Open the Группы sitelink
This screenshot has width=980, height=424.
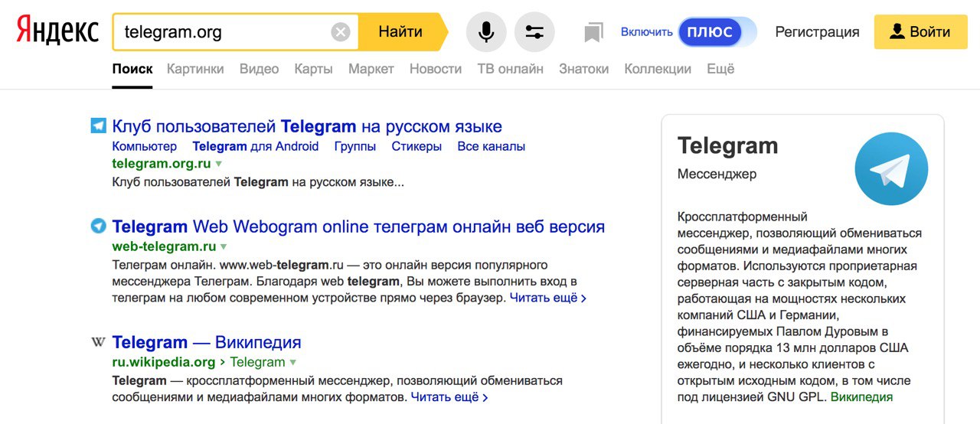click(x=355, y=146)
